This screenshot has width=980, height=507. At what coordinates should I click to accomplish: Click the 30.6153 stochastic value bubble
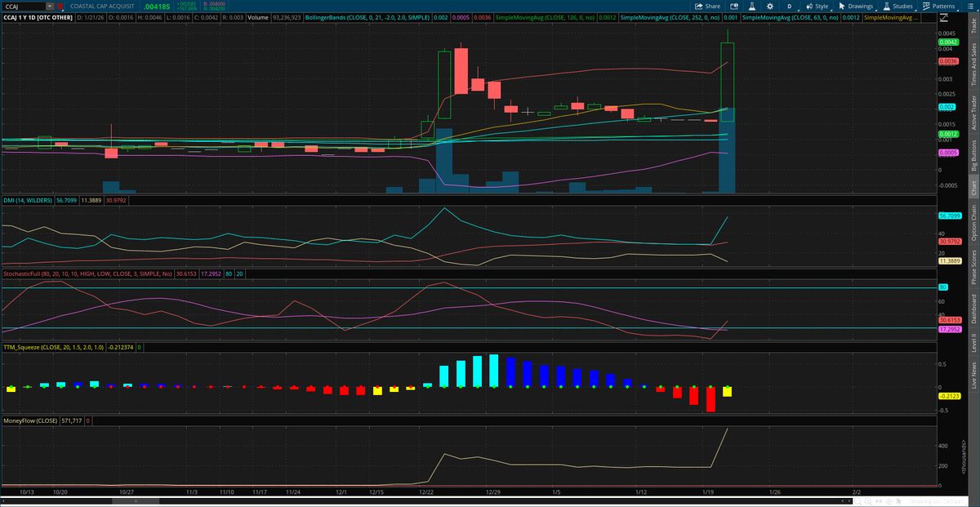point(948,320)
